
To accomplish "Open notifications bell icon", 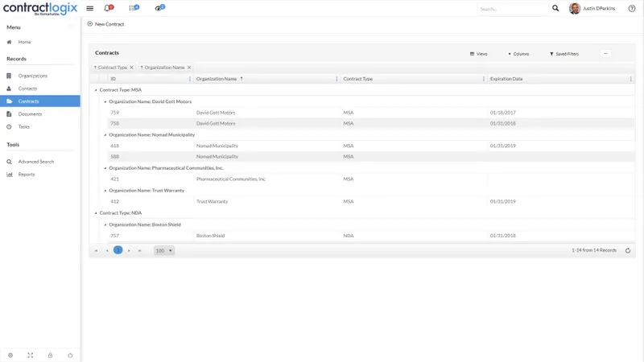I will click(108, 8).
